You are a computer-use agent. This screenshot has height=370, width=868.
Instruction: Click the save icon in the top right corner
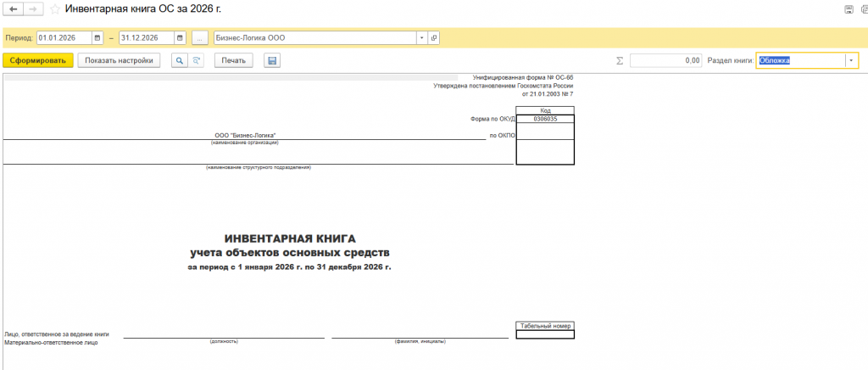click(848, 8)
